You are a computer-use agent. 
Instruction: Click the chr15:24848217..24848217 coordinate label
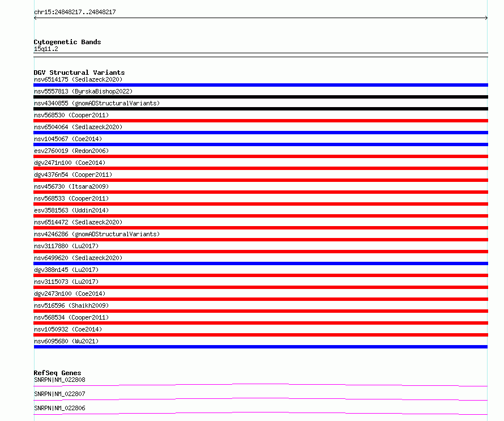click(75, 12)
